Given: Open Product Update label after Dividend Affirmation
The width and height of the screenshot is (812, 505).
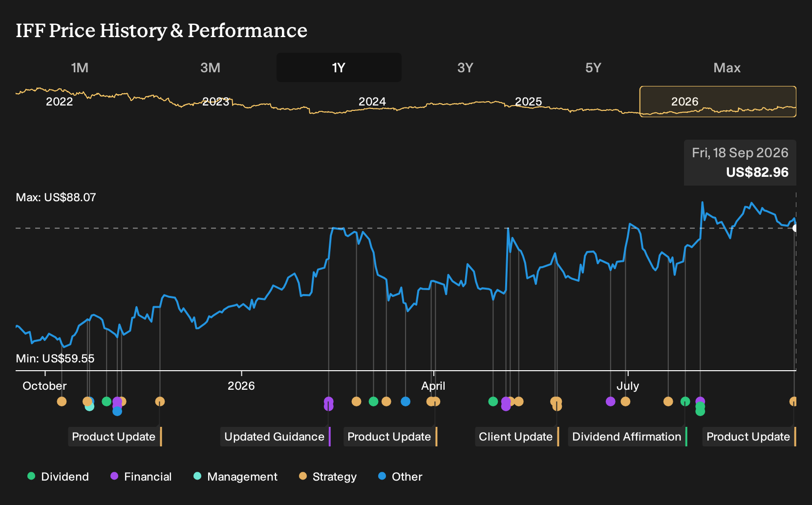Looking at the screenshot, I should click(x=749, y=437).
